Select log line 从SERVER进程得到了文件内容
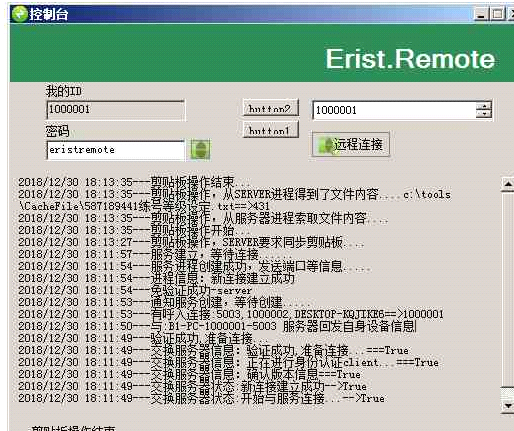Viewport: 514px width, 431px height. [234, 200]
